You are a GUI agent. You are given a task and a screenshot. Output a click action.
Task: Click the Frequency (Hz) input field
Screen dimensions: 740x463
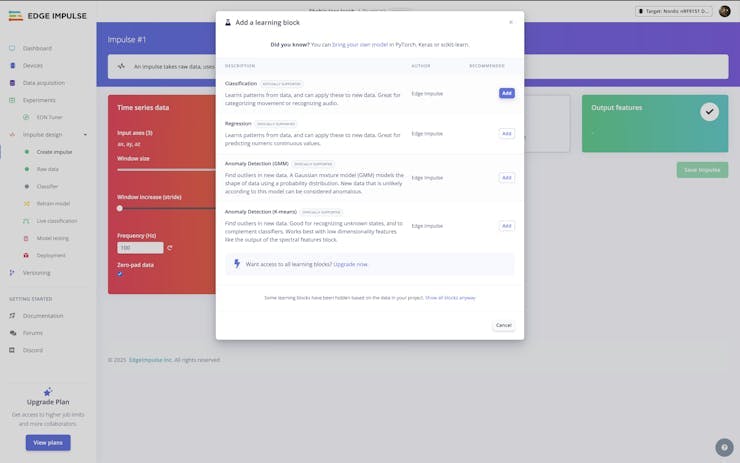point(140,248)
